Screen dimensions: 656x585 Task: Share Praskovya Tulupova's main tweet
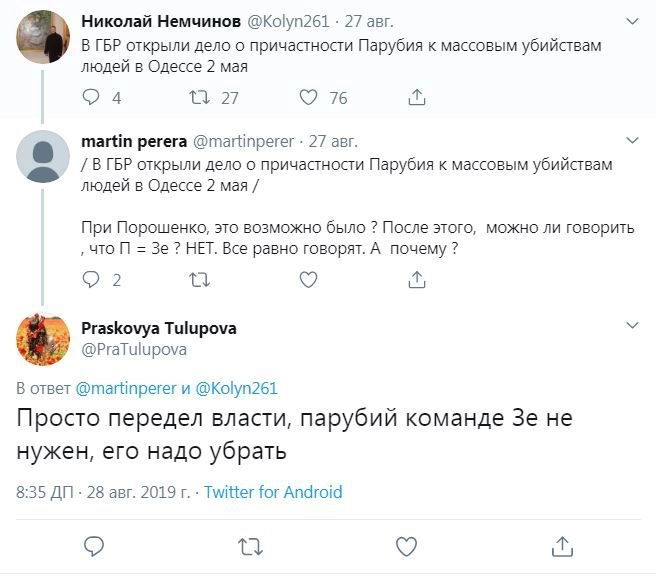pos(562,546)
